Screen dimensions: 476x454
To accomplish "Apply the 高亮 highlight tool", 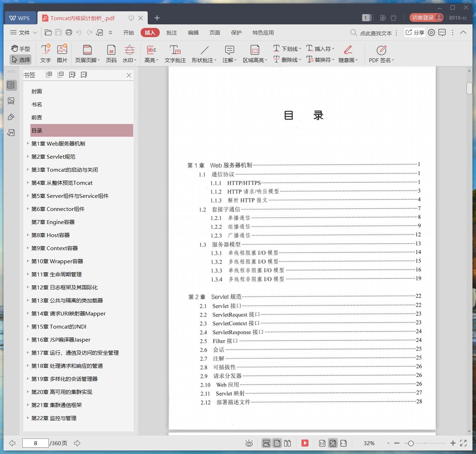I will pyautogui.click(x=151, y=54).
